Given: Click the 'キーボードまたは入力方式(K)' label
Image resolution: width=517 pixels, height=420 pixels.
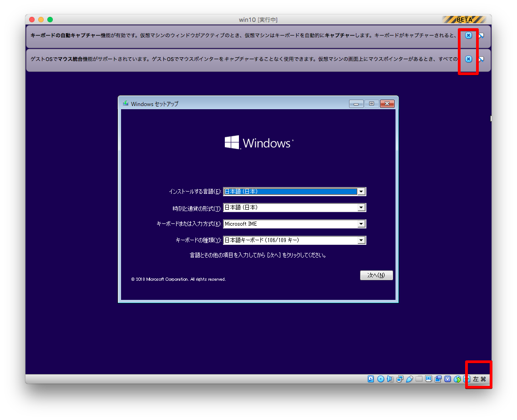Looking at the screenshot, I should (x=189, y=224).
